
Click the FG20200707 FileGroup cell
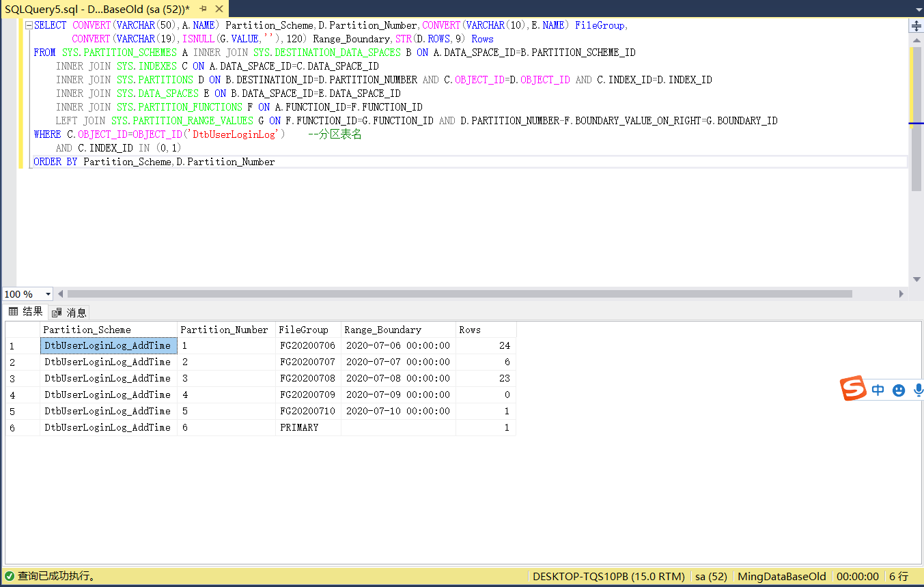click(309, 362)
